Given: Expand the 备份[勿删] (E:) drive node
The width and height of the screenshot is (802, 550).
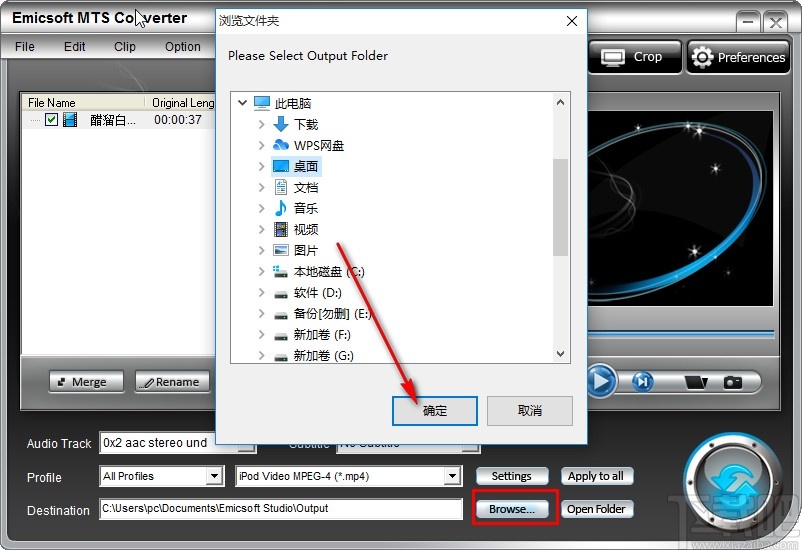Looking at the screenshot, I should coord(261,314).
